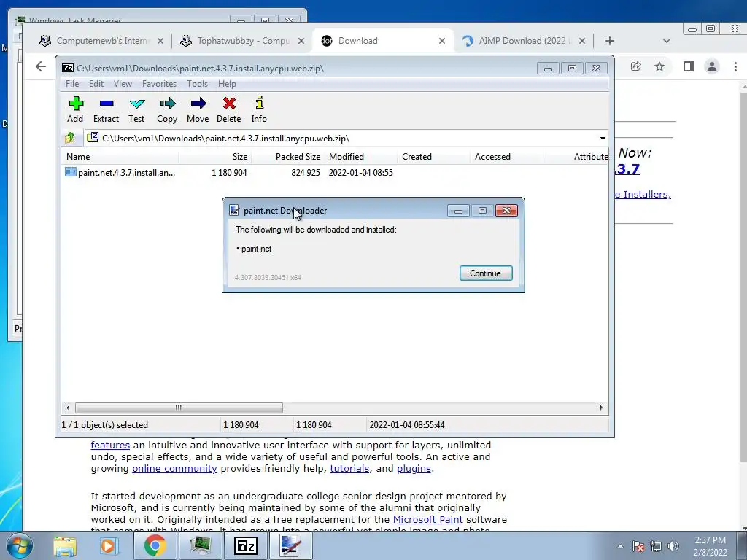Switch to the Tophatwubbzy tab

(x=243, y=41)
